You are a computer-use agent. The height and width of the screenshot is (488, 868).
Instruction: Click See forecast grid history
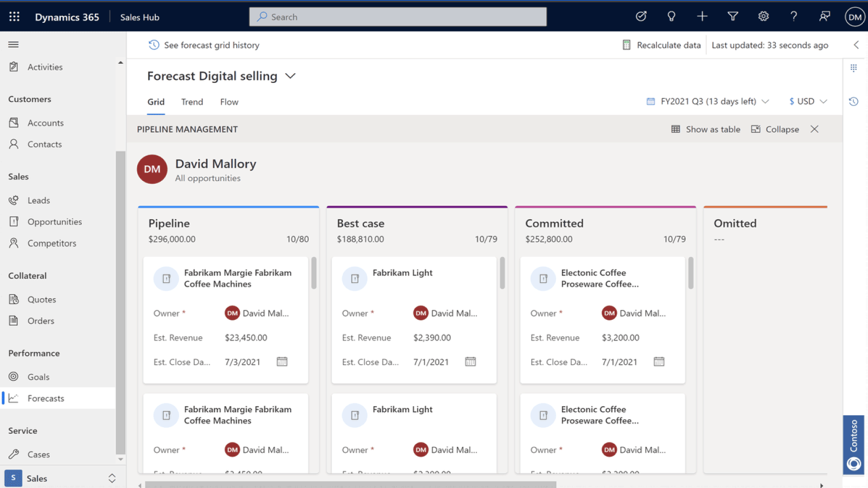212,45
